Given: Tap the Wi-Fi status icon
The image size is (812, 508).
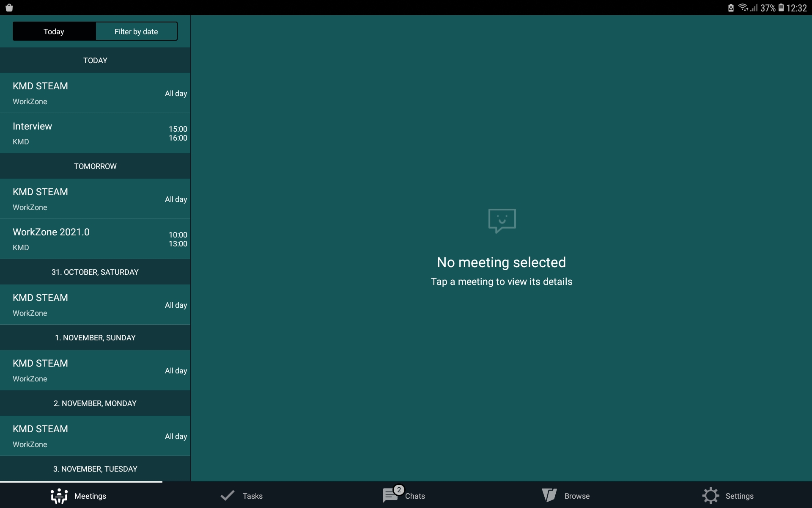Looking at the screenshot, I should point(743,8).
